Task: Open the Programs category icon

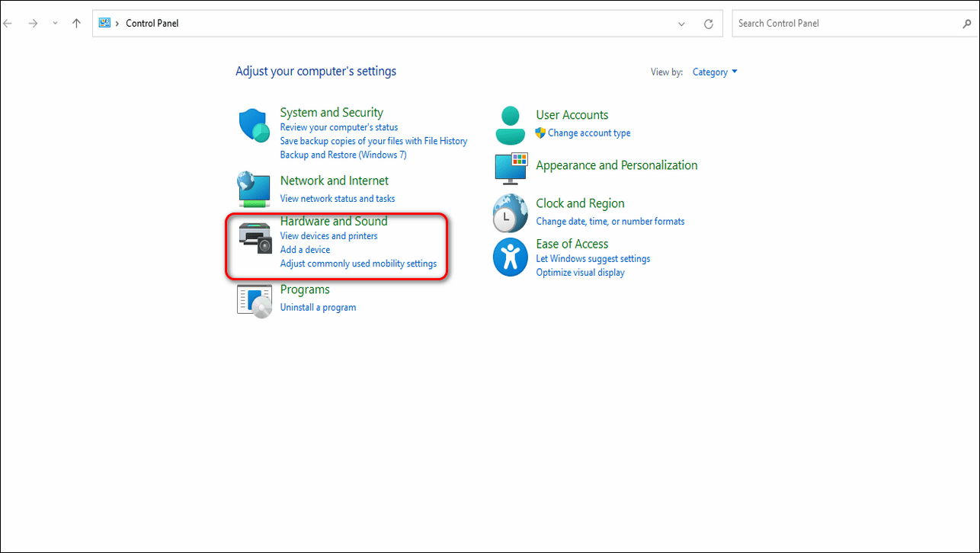Action: point(255,300)
